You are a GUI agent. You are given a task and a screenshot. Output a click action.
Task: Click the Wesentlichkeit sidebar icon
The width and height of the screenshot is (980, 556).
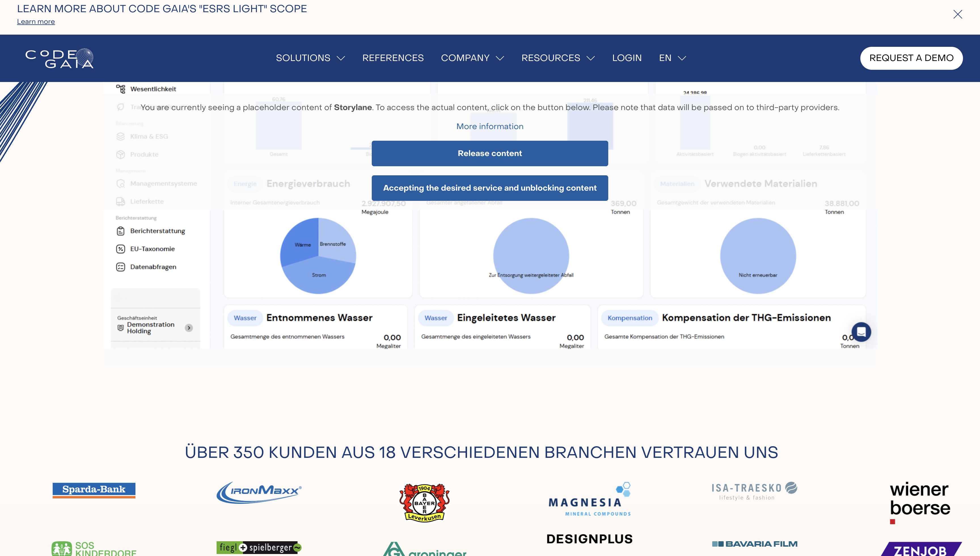coord(121,89)
